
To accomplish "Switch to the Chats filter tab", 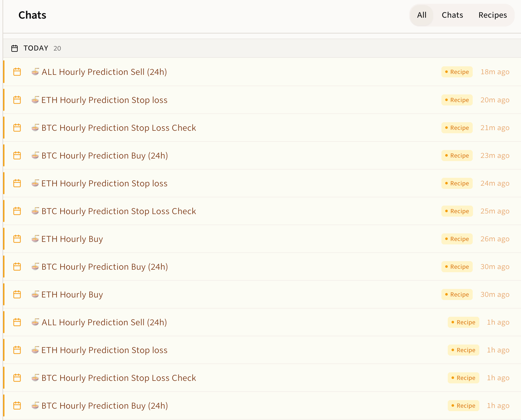I will (x=452, y=15).
